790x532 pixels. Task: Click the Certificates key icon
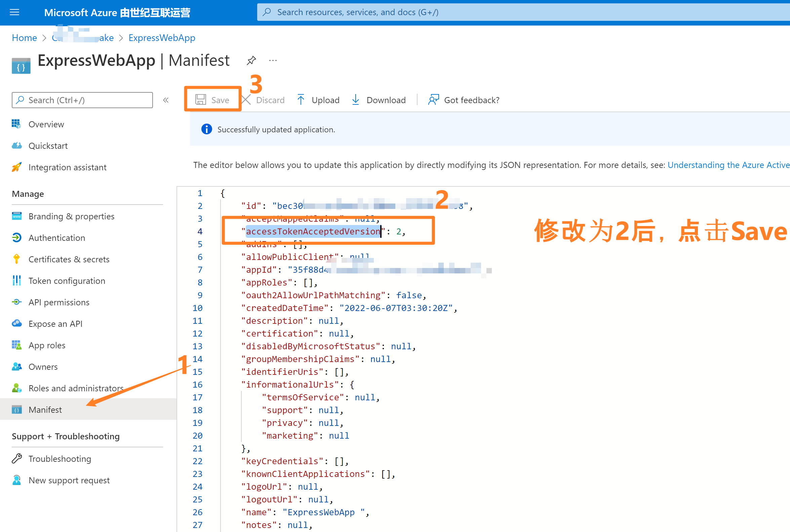pos(16,259)
